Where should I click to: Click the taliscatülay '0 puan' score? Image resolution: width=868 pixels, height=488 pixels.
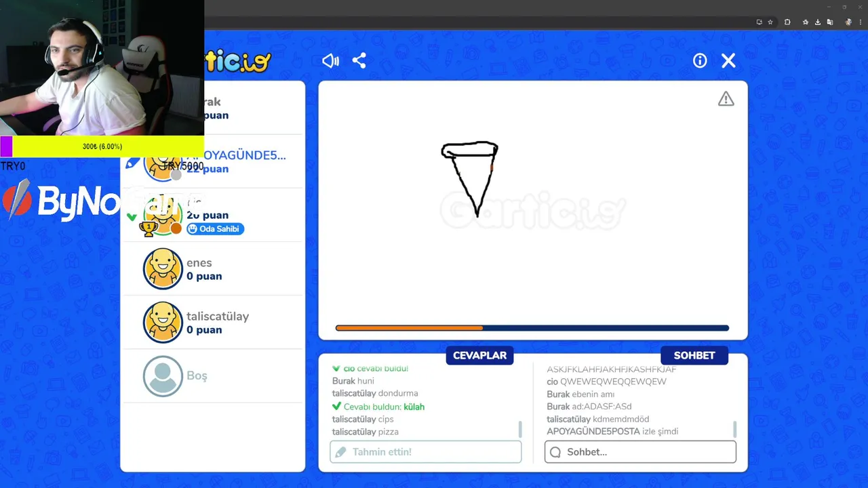pos(204,330)
